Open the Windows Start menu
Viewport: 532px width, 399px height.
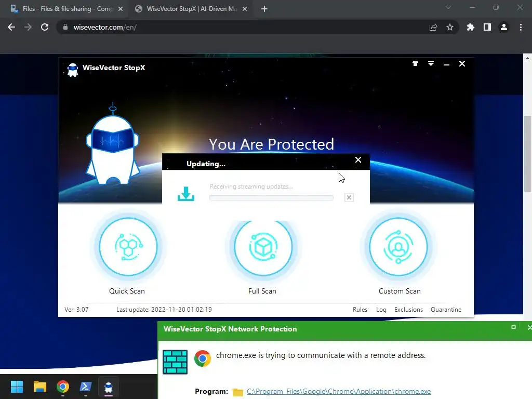pyautogui.click(x=17, y=387)
